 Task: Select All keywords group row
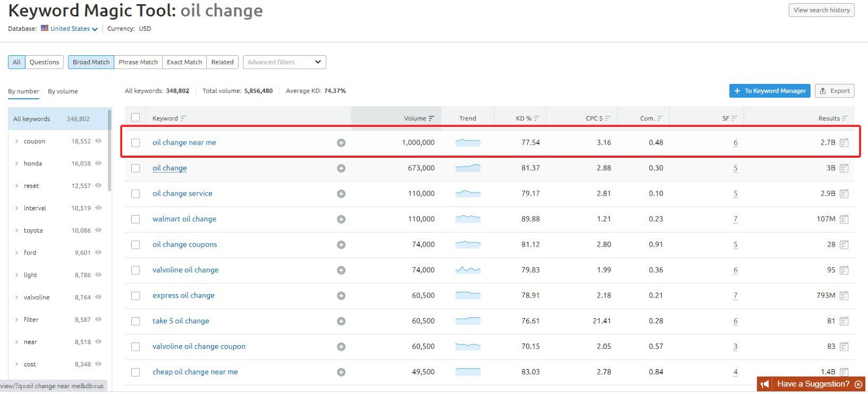(x=59, y=119)
